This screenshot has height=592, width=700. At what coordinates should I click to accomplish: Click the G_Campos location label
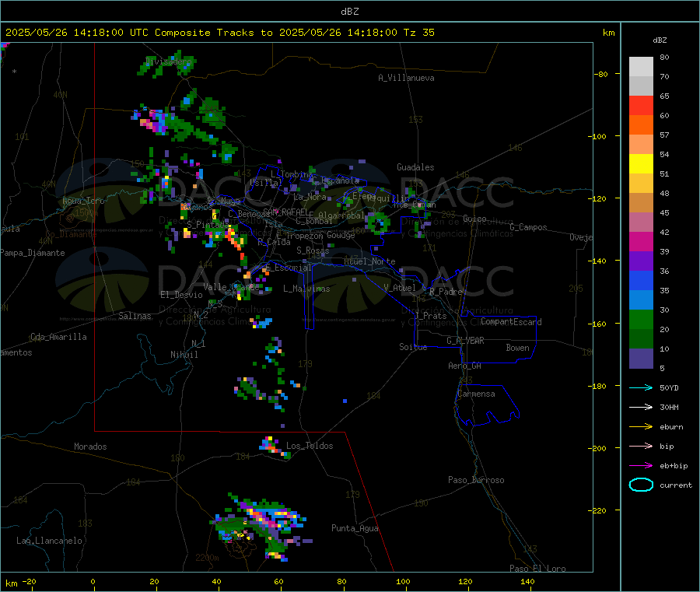(x=528, y=227)
